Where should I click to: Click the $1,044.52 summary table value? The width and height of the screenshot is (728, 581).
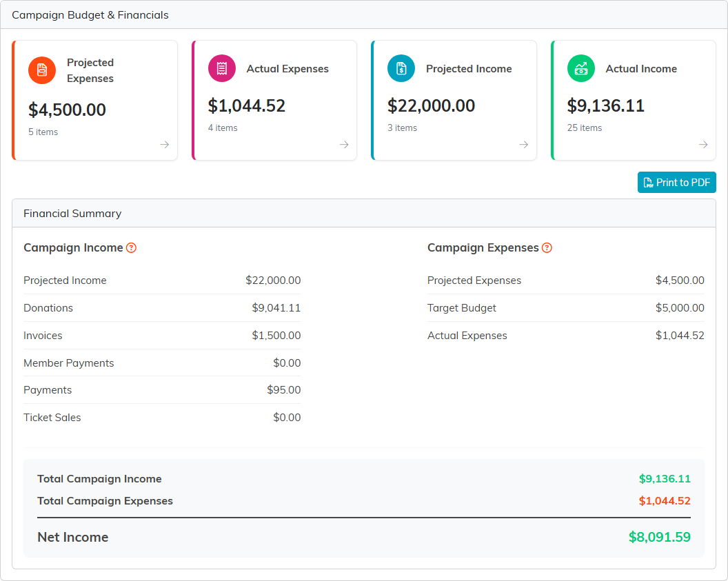pos(680,336)
